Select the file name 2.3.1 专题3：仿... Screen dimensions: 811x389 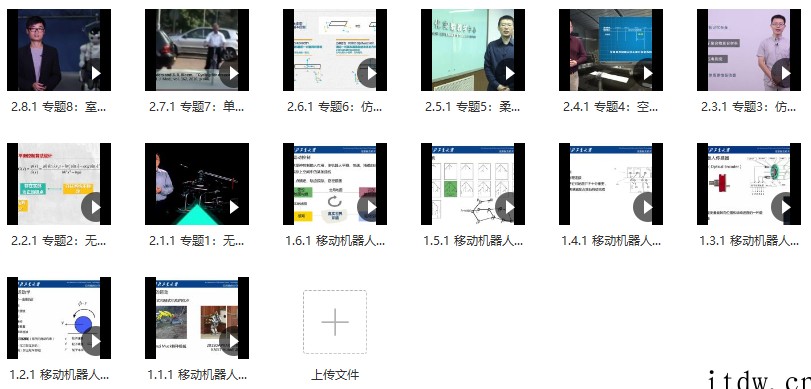pyautogui.click(x=749, y=107)
